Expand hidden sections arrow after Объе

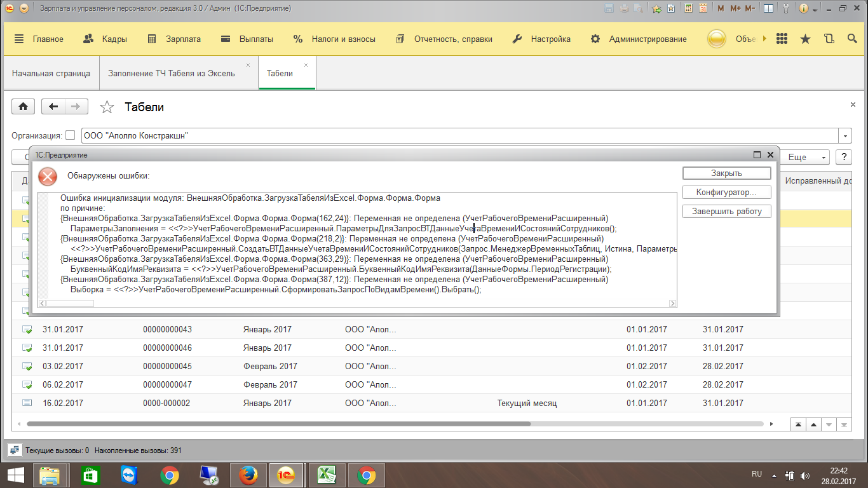point(764,39)
